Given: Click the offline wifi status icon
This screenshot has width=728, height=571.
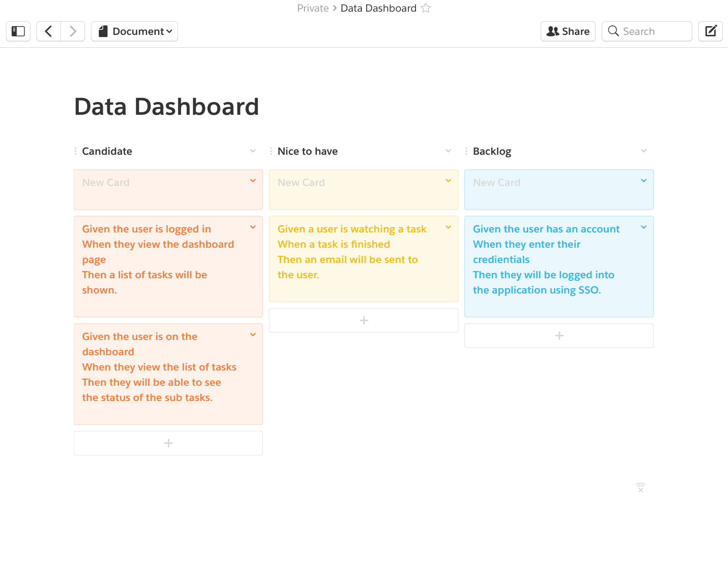Looking at the screenshot, I should pyautogui.click(x=640, y=487).
